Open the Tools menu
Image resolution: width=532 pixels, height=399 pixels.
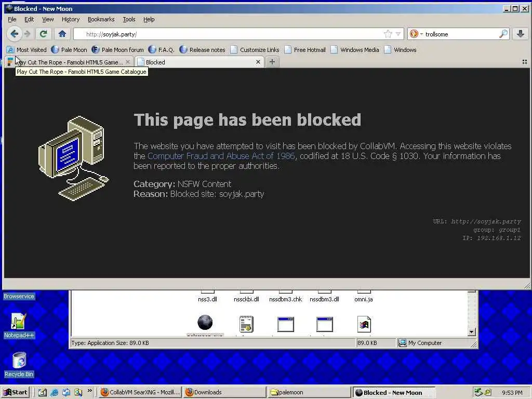[x=129, y=19]
